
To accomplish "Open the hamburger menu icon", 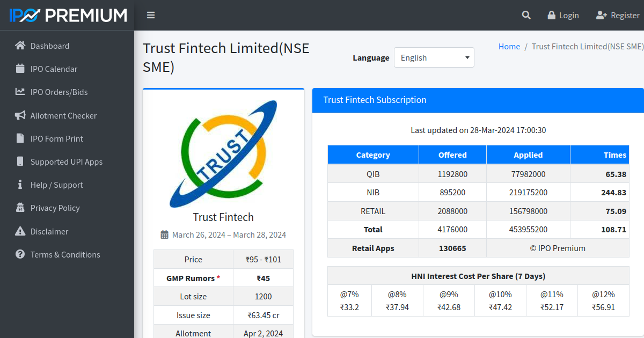I will [150, 15].
